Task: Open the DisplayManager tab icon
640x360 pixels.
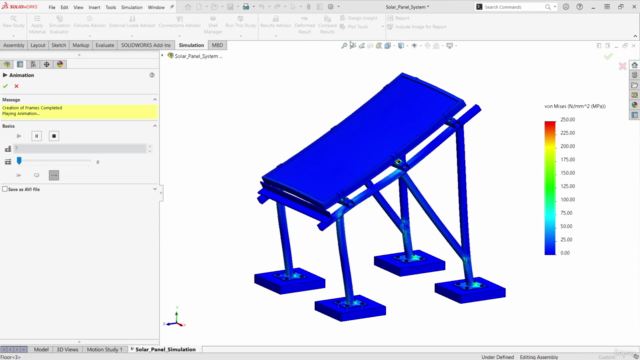Action: [x=60, y=64]
